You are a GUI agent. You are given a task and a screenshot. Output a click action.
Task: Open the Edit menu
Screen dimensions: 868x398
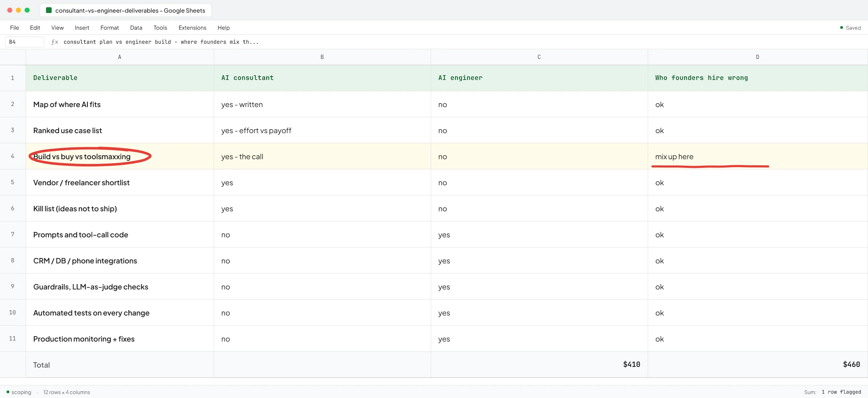click(35, 28)
